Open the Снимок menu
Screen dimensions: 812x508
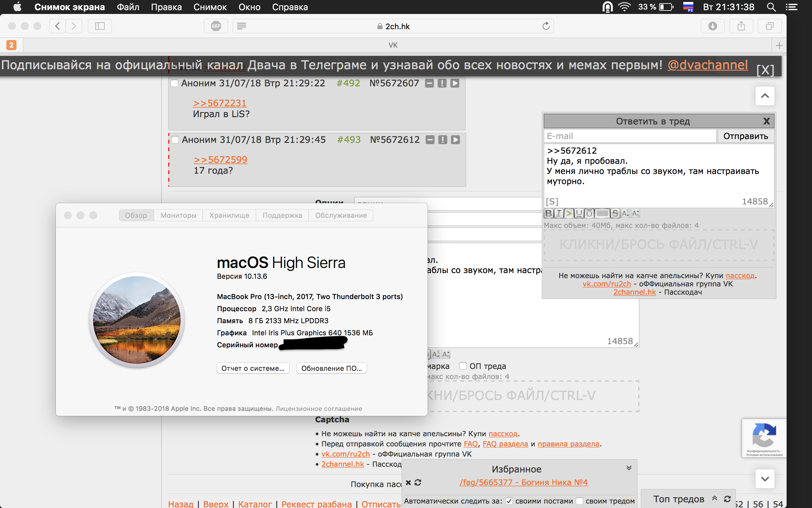tap(210, 7)
